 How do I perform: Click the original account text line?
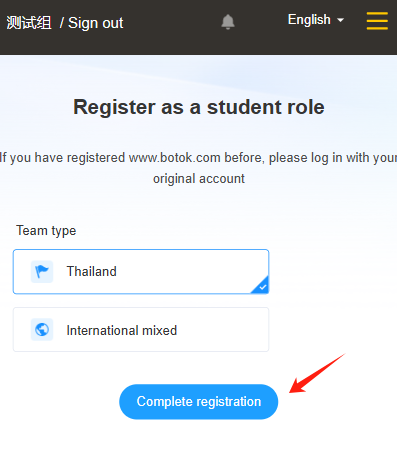click(199, 179)
